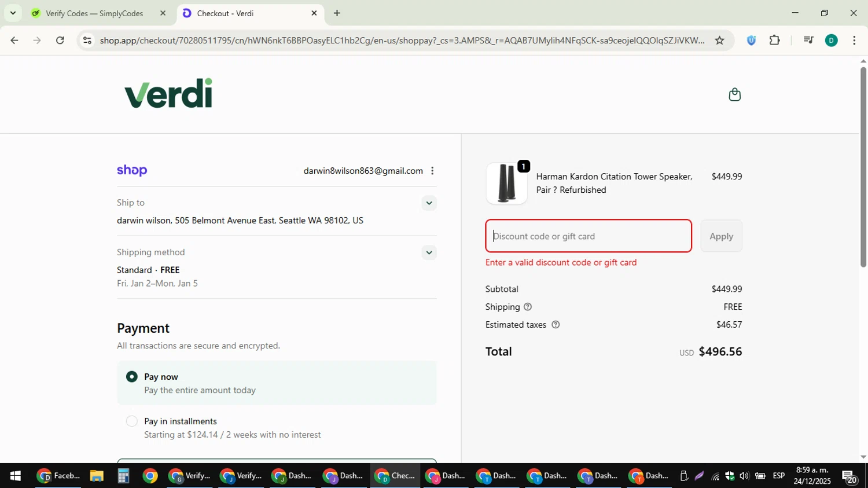Select the Pay now radio option
This screenshot has width=868, height=488.
132,377
